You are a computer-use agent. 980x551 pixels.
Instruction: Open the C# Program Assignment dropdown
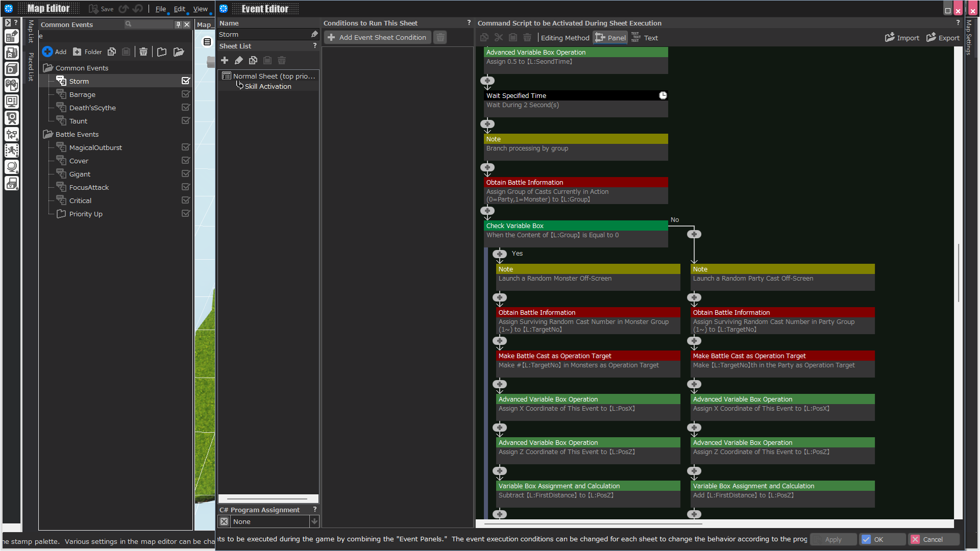[x=314, y=521]
